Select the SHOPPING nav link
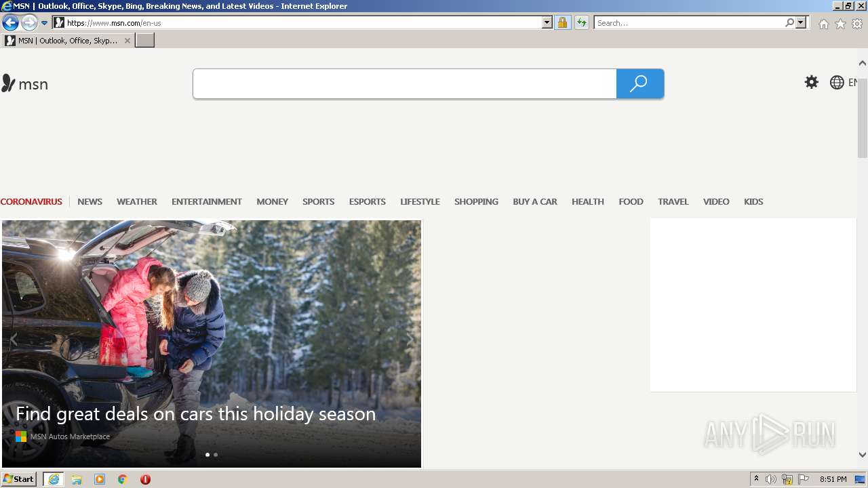Viewport: 868px width, 488px height. (x=476, y=201)
